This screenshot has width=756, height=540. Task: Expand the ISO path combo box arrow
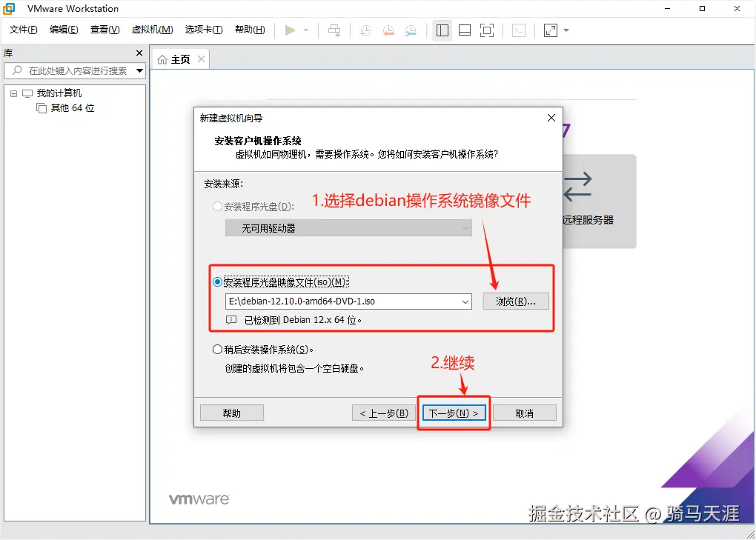click(465, 301)
